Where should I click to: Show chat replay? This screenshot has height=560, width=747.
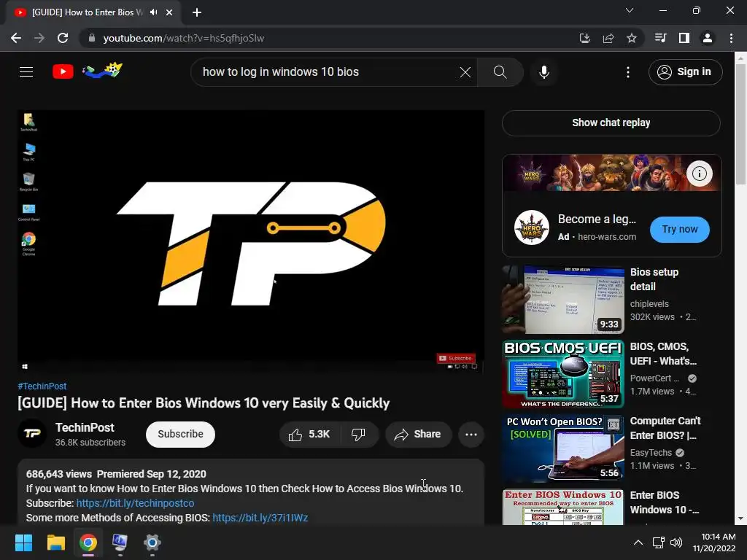coord(611,122)
